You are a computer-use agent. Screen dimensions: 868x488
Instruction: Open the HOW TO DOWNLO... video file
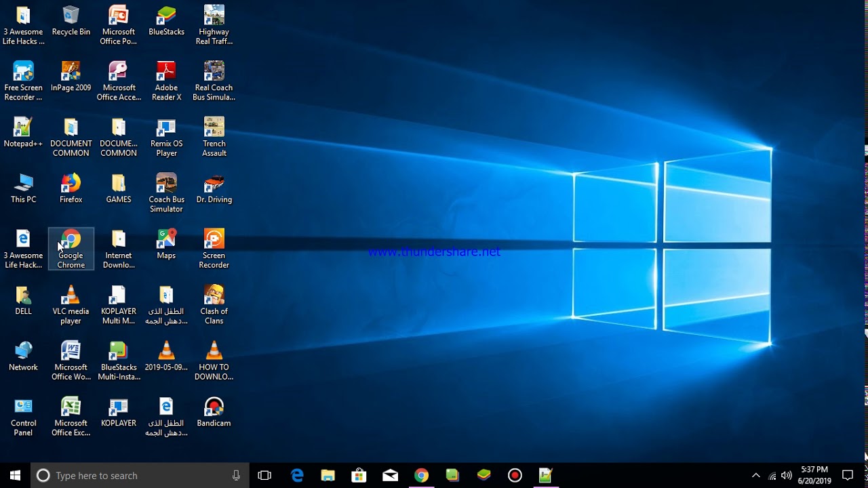(x=214, y=361)
